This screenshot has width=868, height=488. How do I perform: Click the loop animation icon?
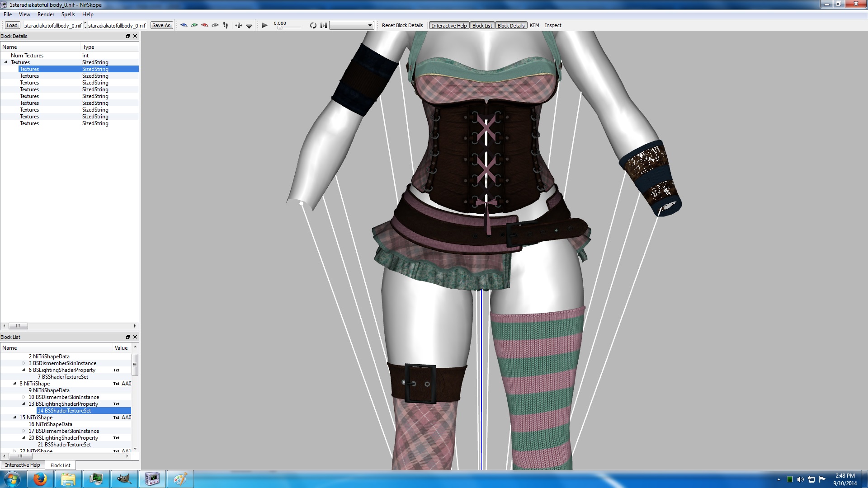coord(313,25)
